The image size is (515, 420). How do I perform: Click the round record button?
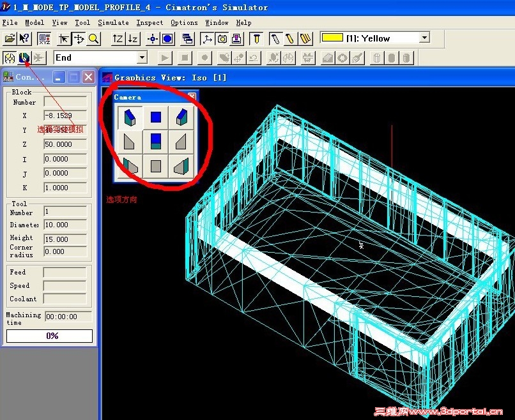[x=204, y=58]
